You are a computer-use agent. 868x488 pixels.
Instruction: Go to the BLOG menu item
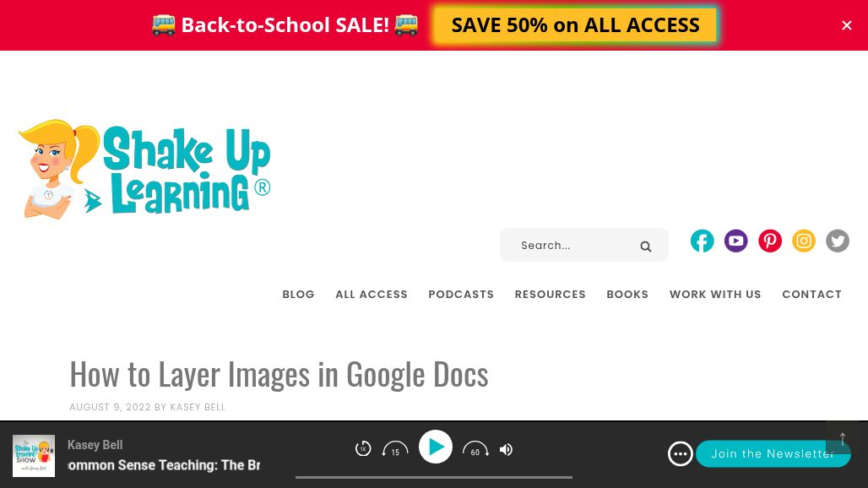pos(298,295)
